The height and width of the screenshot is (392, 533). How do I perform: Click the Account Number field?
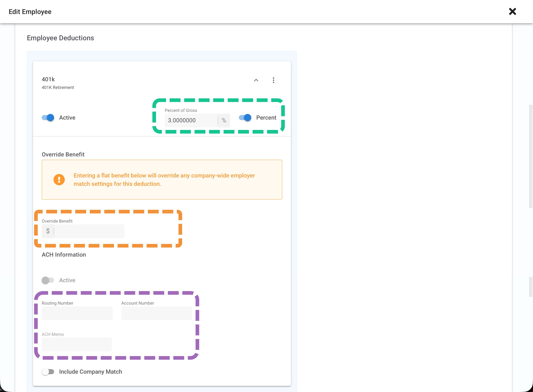[x=157, y=313]
